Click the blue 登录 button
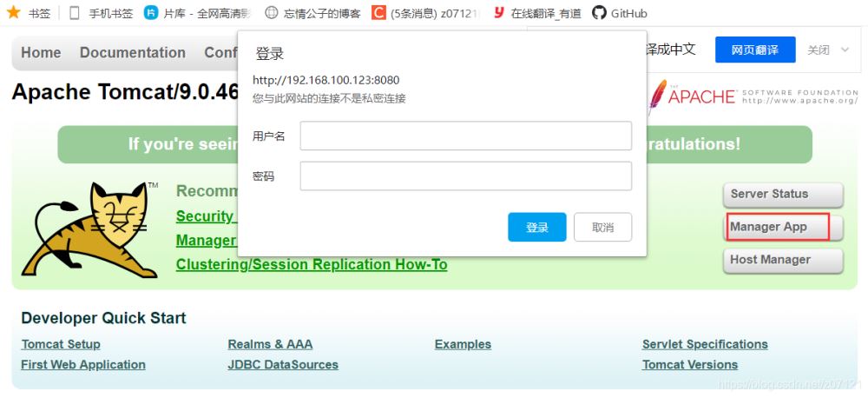This screenshot has height=398, width=868. pos(537,228)
